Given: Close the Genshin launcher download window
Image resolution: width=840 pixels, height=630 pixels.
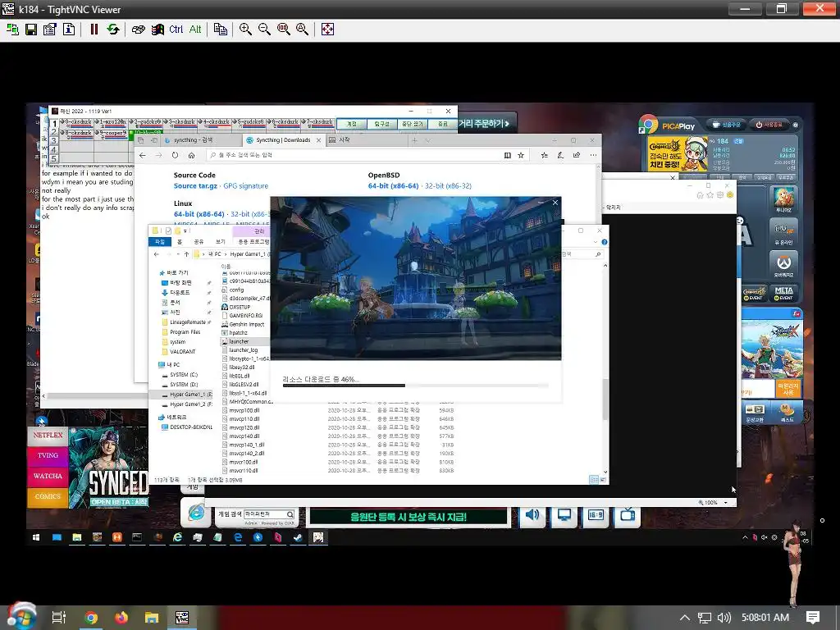Looking at the screenshot, I should (x=555, y=203).
